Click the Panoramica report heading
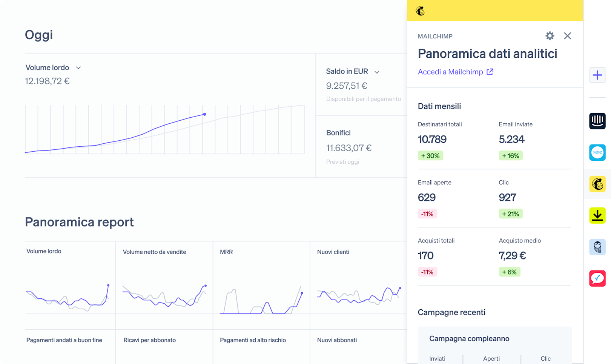The height and width of the screenshot is (364, 611). (x=79, y=222)
